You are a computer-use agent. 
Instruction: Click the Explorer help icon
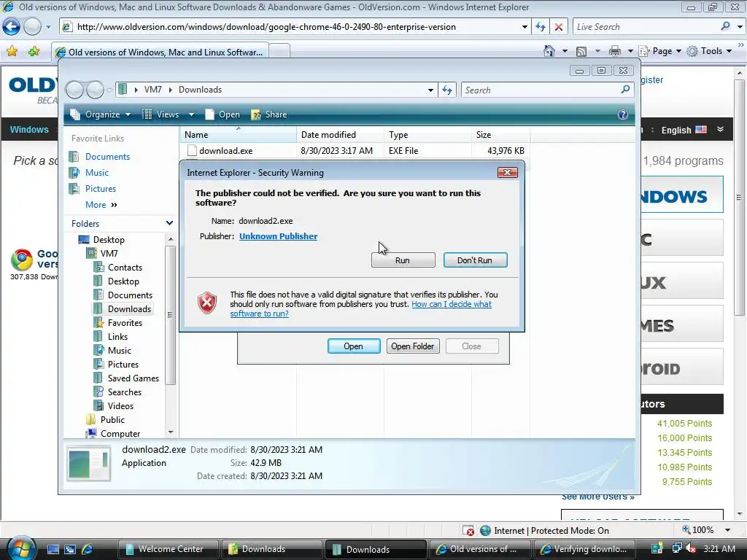[x=623, y=114]
